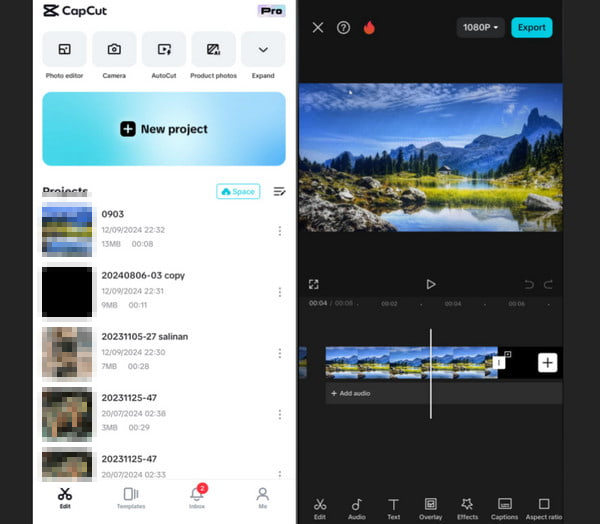The height and width of the screenshot is (524, 600).
Task: Click the video preview of the mountain lake
Action: click(x=430, y=157)
